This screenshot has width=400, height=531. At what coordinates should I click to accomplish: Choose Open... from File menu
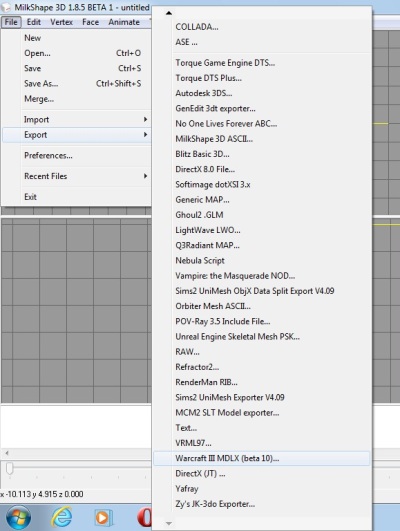coord(77,53)
